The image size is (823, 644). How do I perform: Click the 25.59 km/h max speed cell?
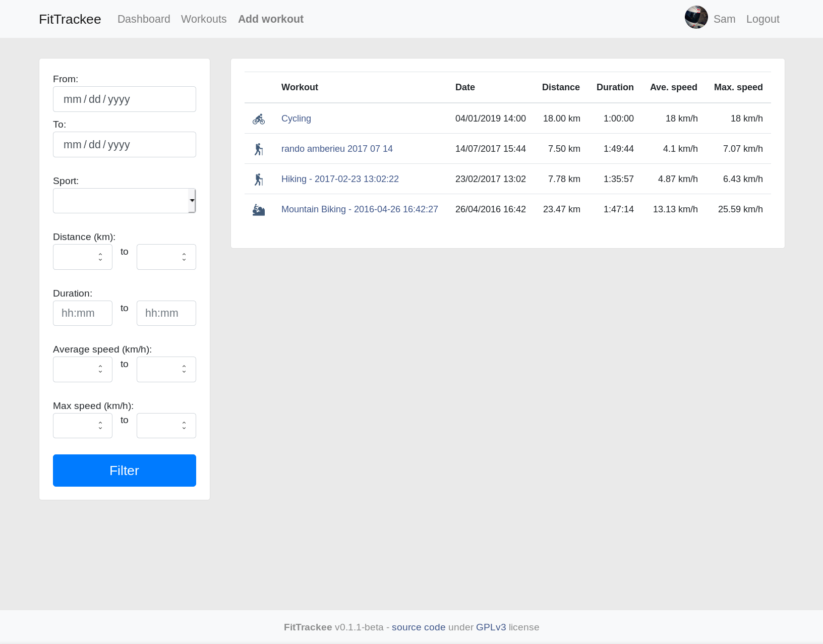[740, 209]
